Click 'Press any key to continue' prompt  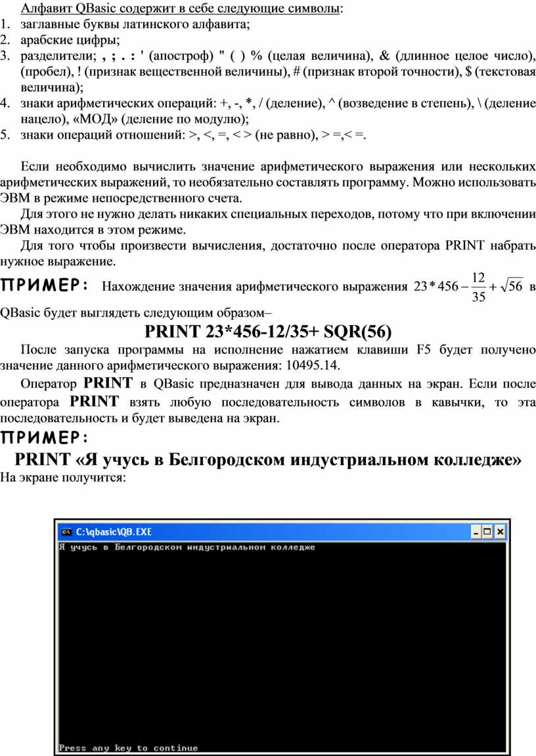(128, 748)
